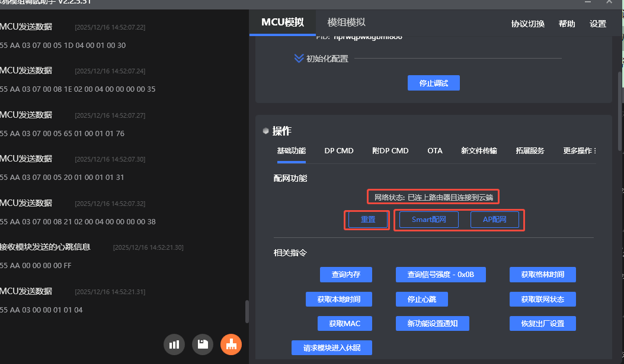
Task: Expand the 初始化配置 section chevron
Action: coord(299,59)
